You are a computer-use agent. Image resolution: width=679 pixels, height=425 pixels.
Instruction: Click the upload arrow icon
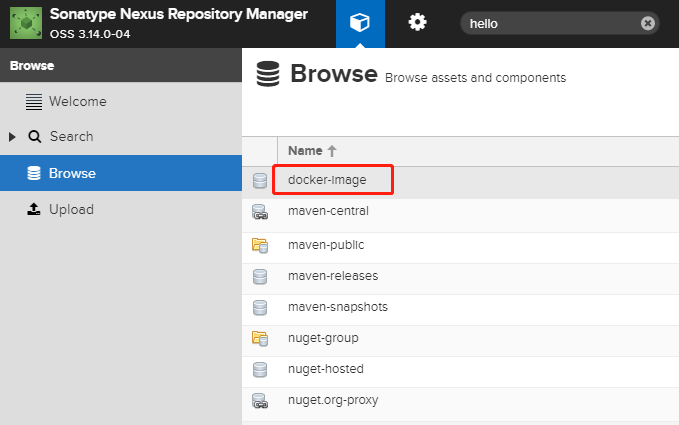point(34,209)
